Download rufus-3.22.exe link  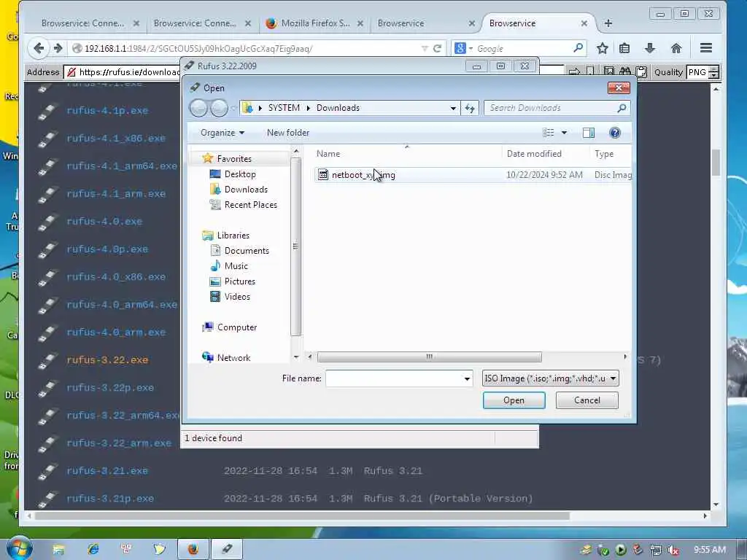tap(107, 360)
